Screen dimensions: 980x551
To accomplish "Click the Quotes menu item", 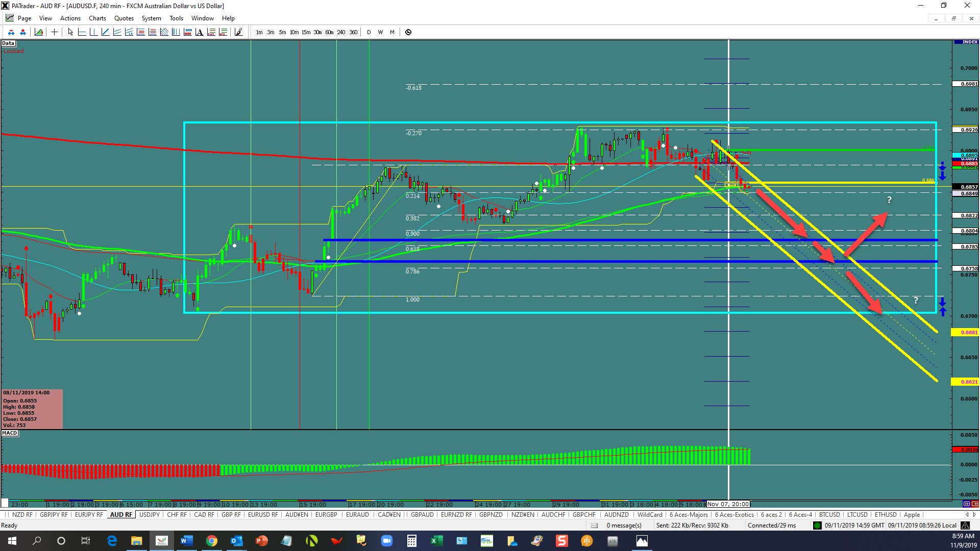I will pyautogui.click(x=124, y=18).
